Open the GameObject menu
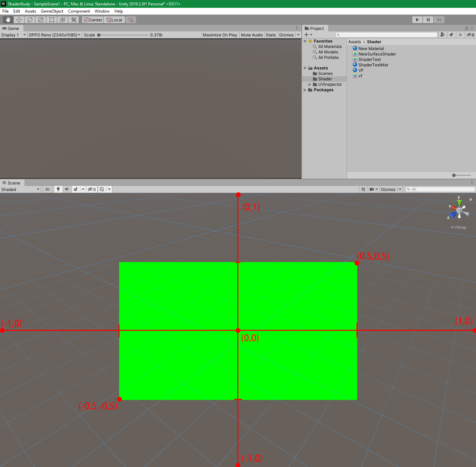The image size is (476, 467). click(x=52, y=11)
